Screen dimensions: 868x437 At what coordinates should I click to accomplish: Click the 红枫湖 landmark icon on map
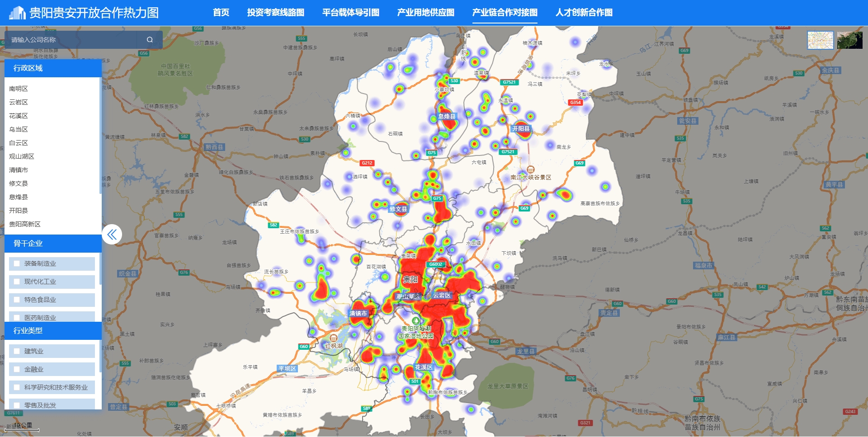coord(334,338)
